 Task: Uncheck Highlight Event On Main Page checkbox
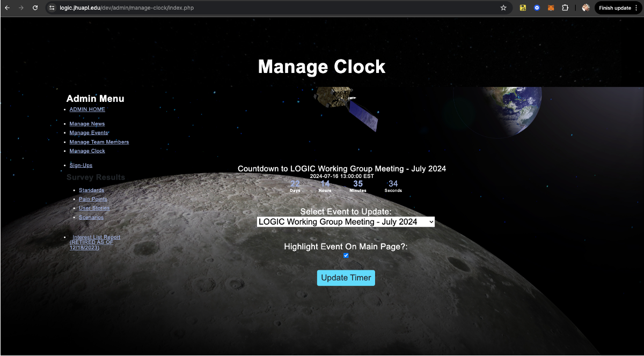[346, 256]
